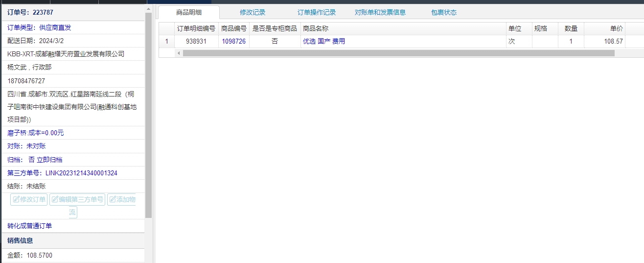This screenshot has height=263, width=644.
Task: Click the 商品名称 column header
Action: (x=403, y=28)
